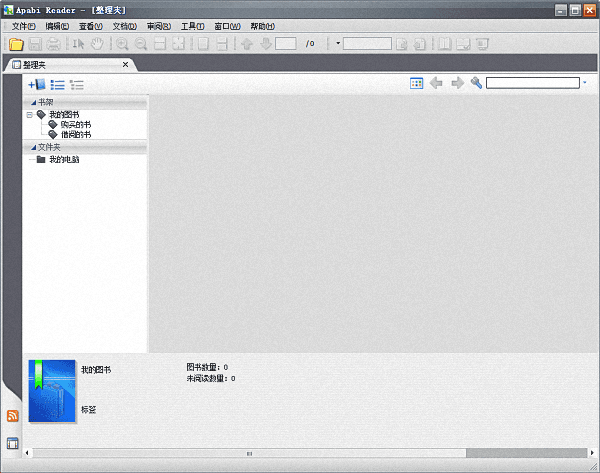Click the add book icon
The height and width of the screenshot is (473, 600).
pyautogui.click(x=37, y=84)
